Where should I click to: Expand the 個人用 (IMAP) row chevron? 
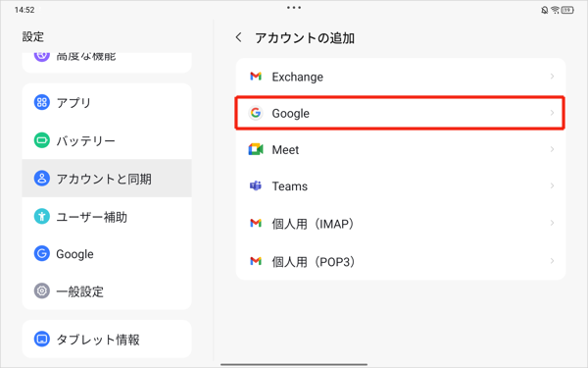pyautogui.click(x=552, y=223)
